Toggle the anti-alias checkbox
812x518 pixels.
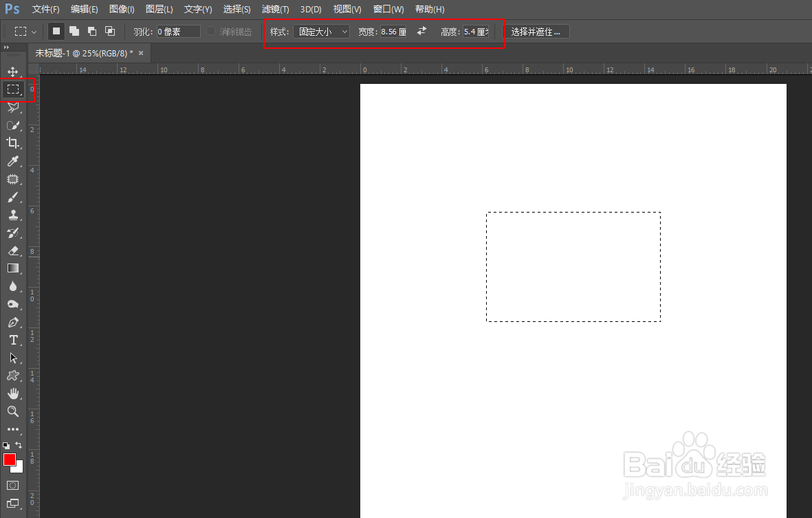point(211,31)
